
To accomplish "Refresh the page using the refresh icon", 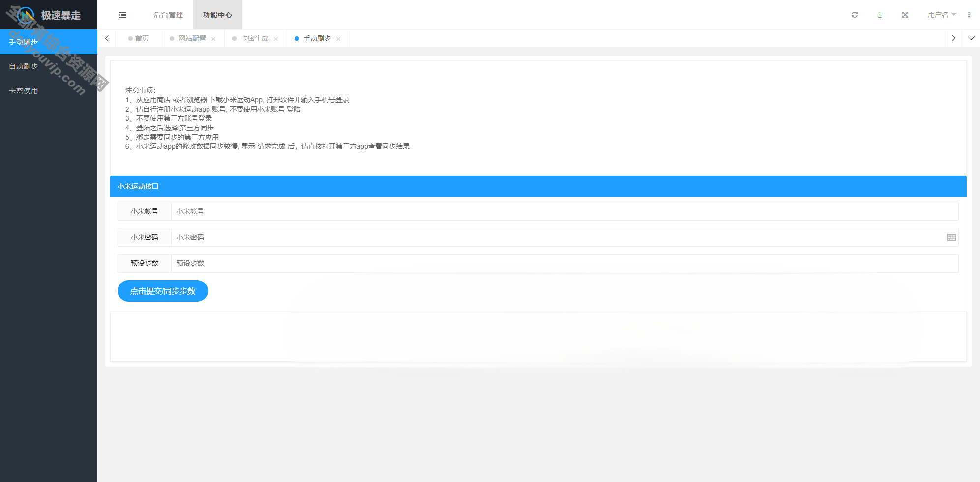I will pos(855,15).
